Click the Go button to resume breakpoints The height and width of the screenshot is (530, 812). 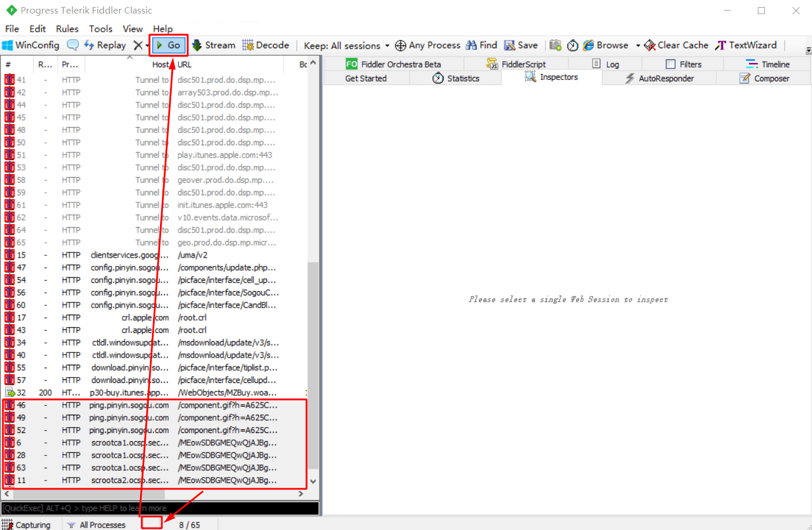pos(169,45)
